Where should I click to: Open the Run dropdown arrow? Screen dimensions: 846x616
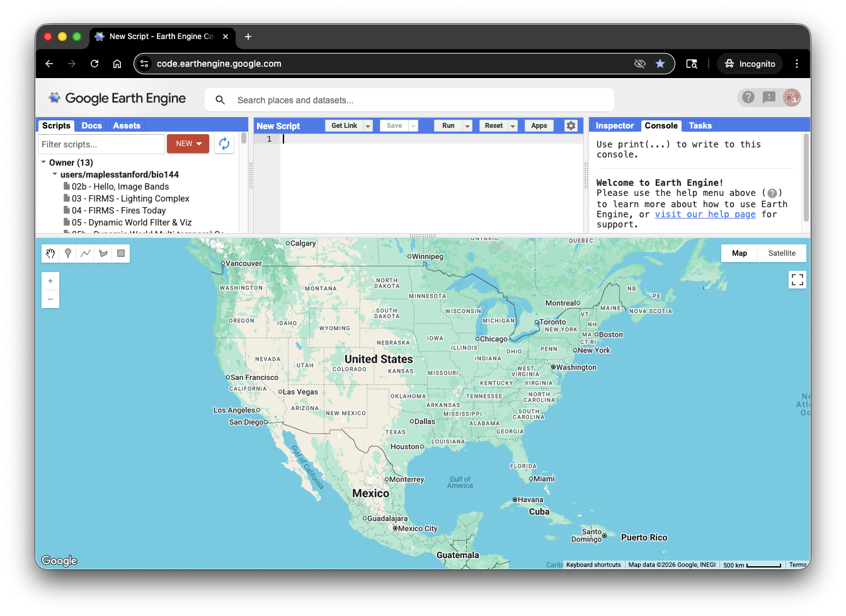pos(467,125)
